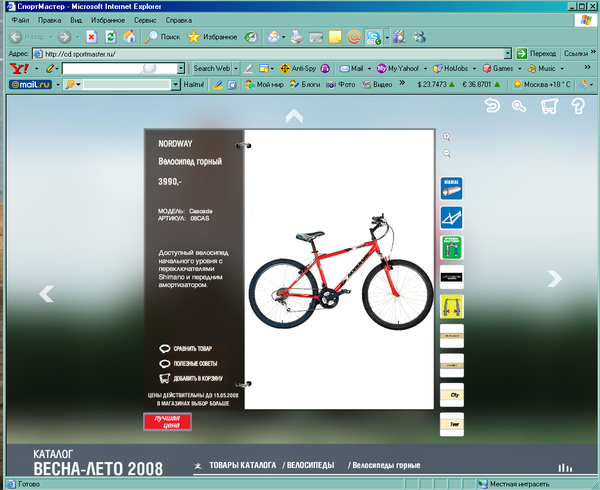
Task: Open Search in the IE toolbar
Action: point(162,37)
